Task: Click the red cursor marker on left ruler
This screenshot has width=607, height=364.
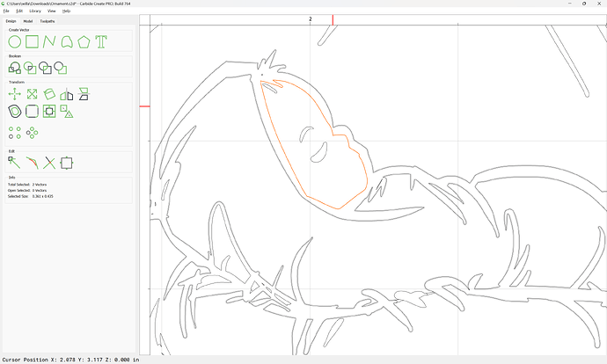Action: point(145,106)
